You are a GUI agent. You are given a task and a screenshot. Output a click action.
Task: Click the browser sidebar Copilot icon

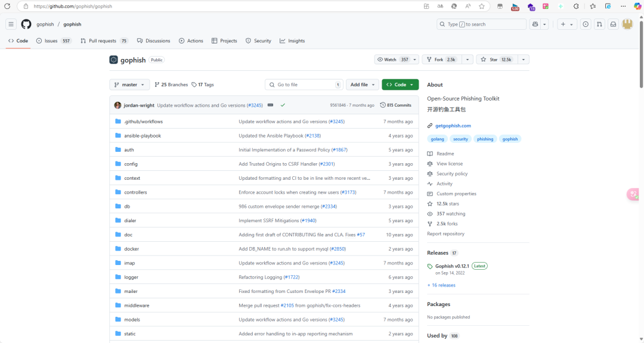tap(637, 6)
